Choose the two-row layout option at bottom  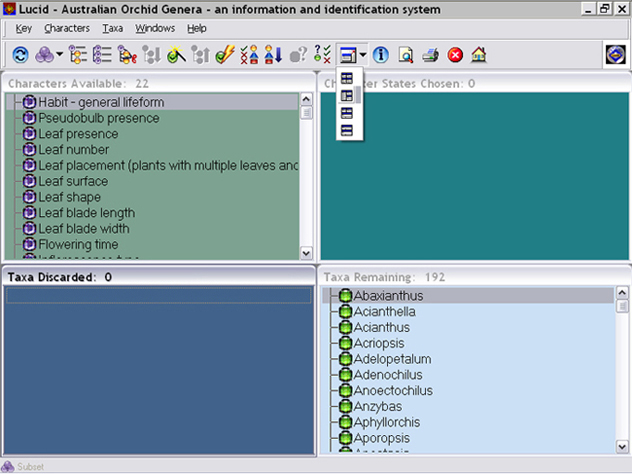pyautogui.click(x=347, y=130)
